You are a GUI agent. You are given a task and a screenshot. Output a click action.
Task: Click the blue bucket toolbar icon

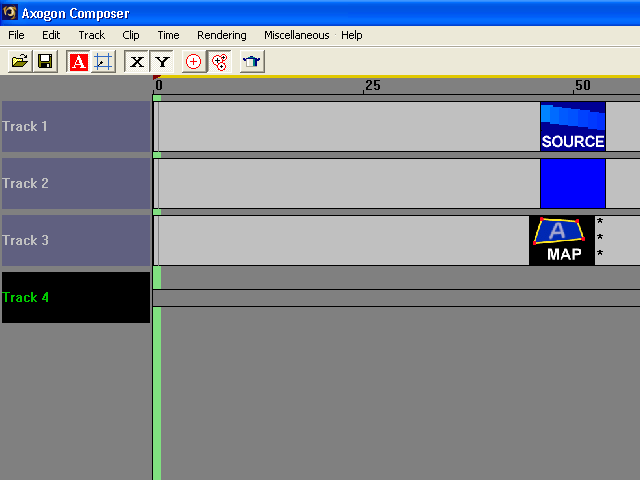coord(252,62)
